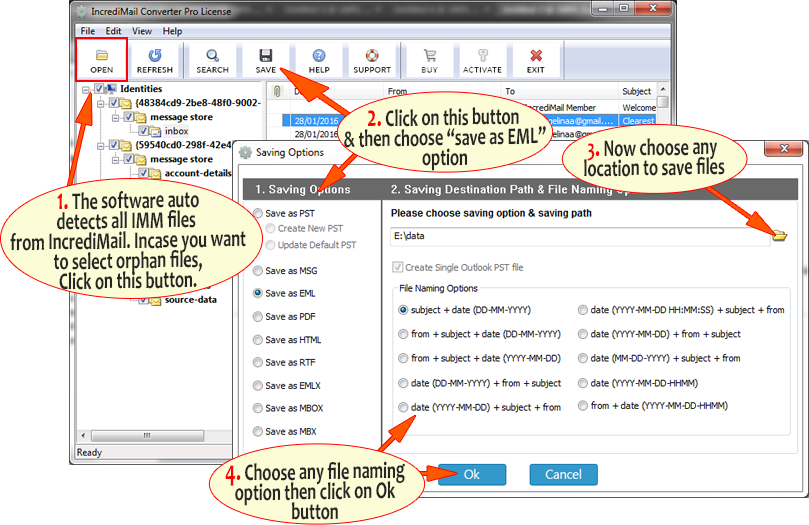This screenshot has height=525, width=809.
Task: Collapse the {48384cd9-2be8 identity node
Action: tap(101, 103)
